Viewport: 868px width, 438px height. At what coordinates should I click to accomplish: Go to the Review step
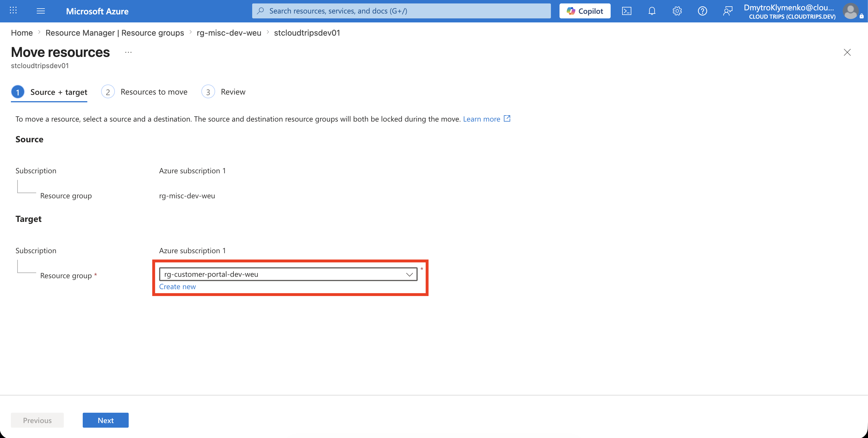[x=223, y=92]
